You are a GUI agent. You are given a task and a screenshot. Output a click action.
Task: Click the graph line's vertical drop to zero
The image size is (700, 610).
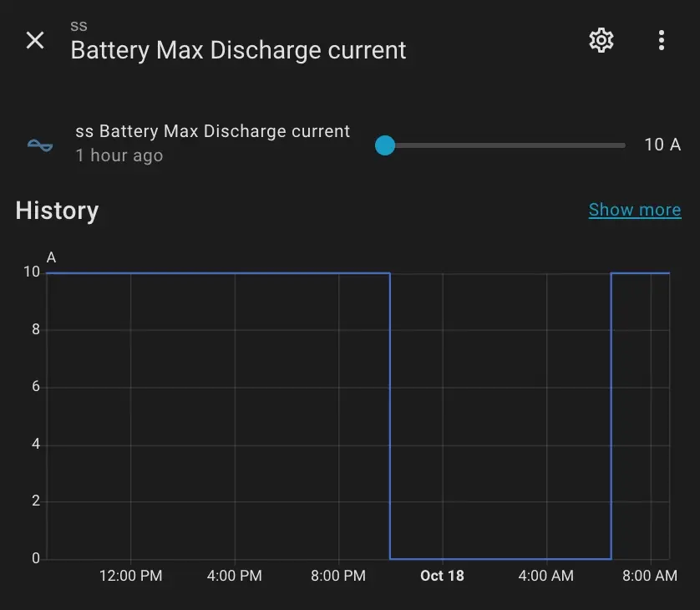coord(390,418)
